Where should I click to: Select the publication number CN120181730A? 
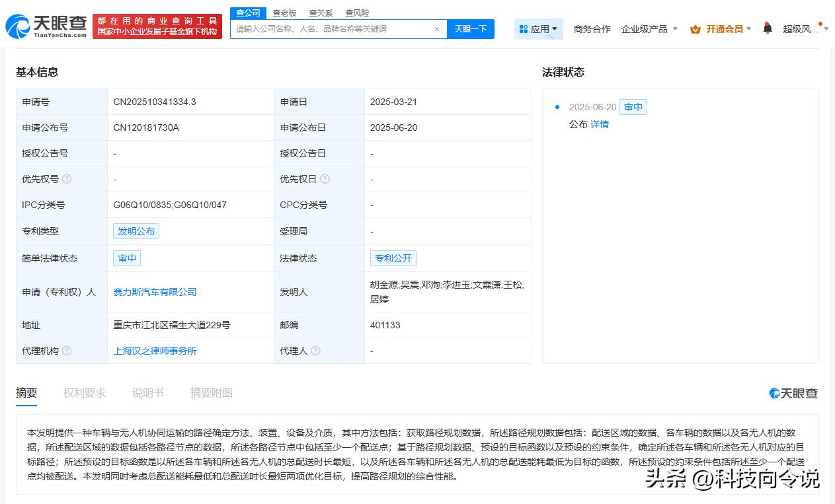tap(146, 127)
